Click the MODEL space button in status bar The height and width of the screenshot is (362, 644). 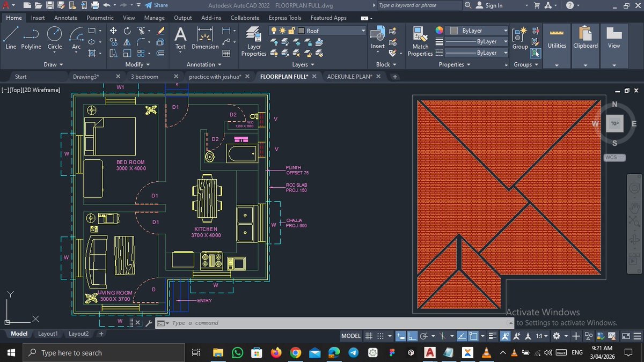(x=351, y=336)
